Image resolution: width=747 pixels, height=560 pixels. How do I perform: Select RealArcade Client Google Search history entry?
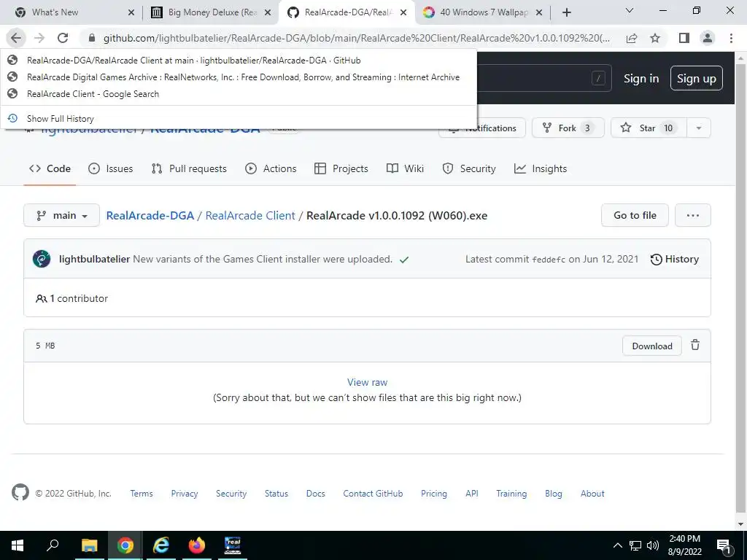tap(239, 94)
